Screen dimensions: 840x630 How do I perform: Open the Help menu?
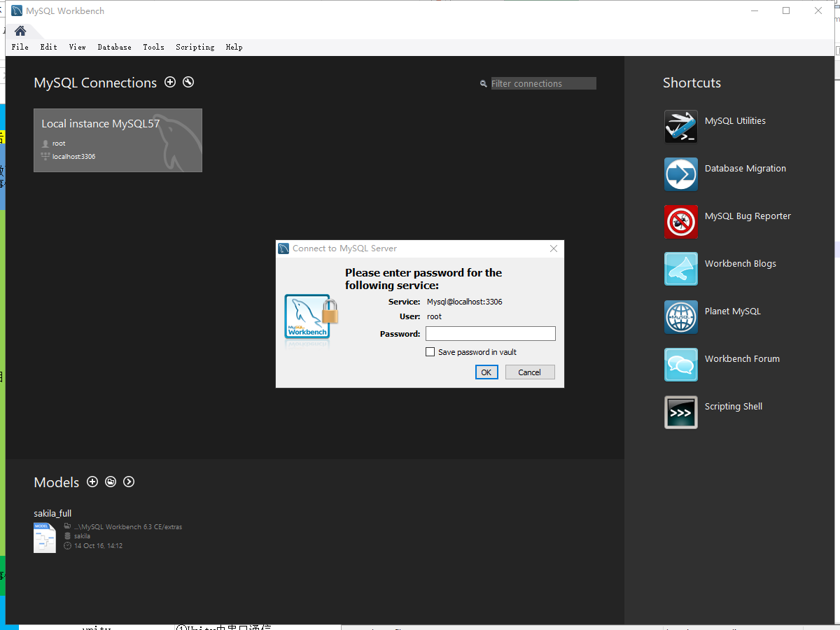234,47
